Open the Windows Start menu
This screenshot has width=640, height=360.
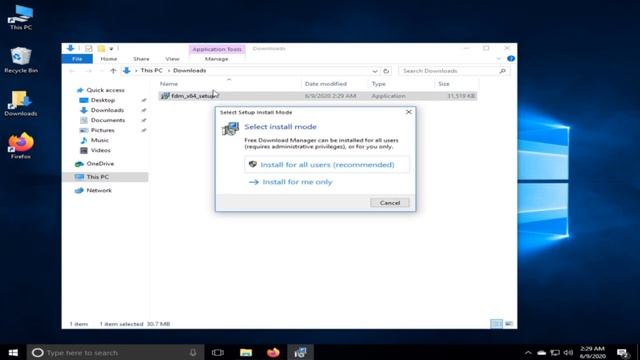click(x=13, y=352)
